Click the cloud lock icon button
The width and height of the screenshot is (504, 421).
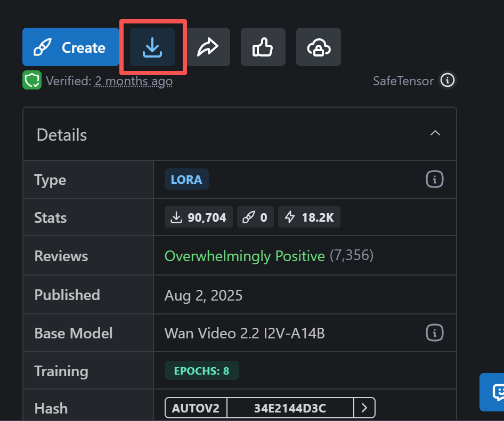pyautogui.click(x=319, y=48)
